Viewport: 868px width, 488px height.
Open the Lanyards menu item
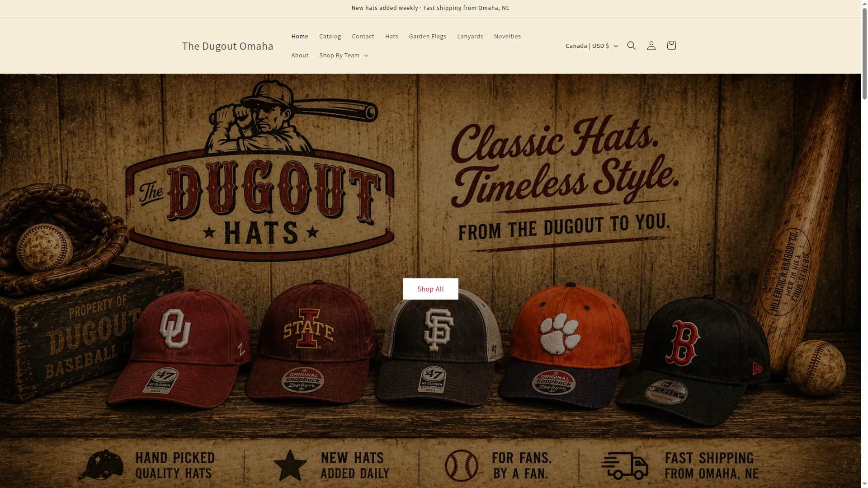click(470, 36)
